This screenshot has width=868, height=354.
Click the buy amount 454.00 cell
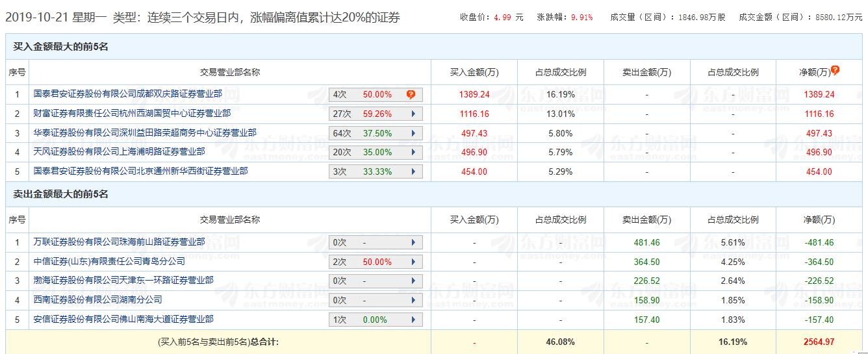click(474, 171)
